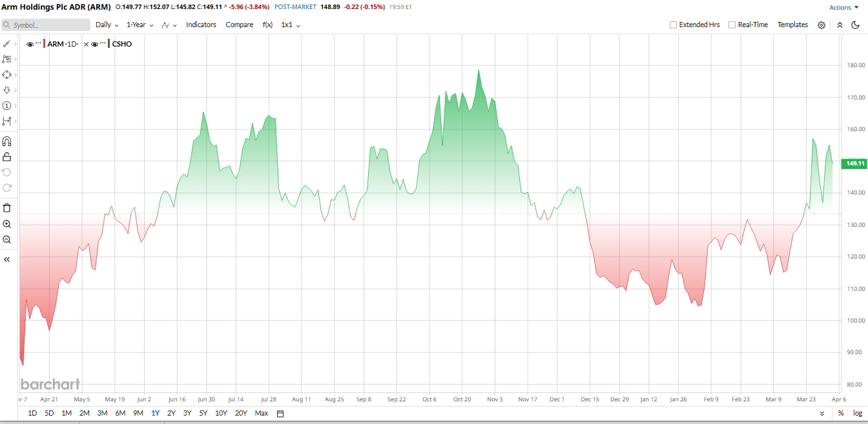Open the Actions dropdown menu

tap(844, 7)
